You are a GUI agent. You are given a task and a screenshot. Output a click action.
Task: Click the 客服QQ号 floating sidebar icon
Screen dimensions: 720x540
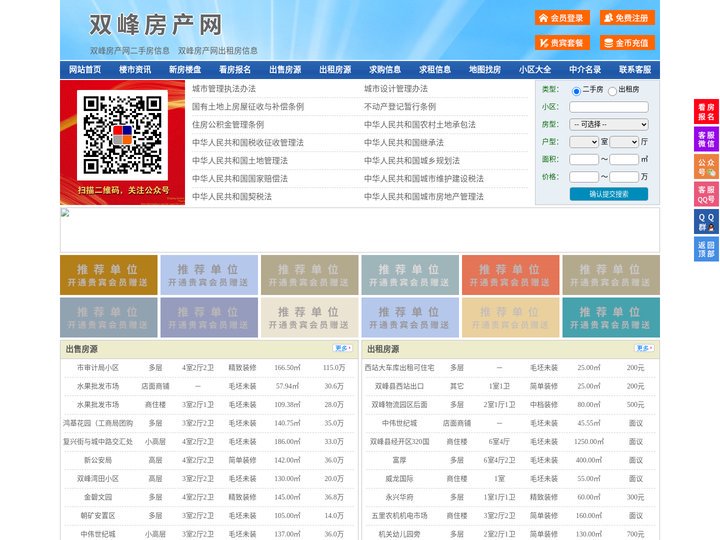pyautogui.click(x=706, y=194)
